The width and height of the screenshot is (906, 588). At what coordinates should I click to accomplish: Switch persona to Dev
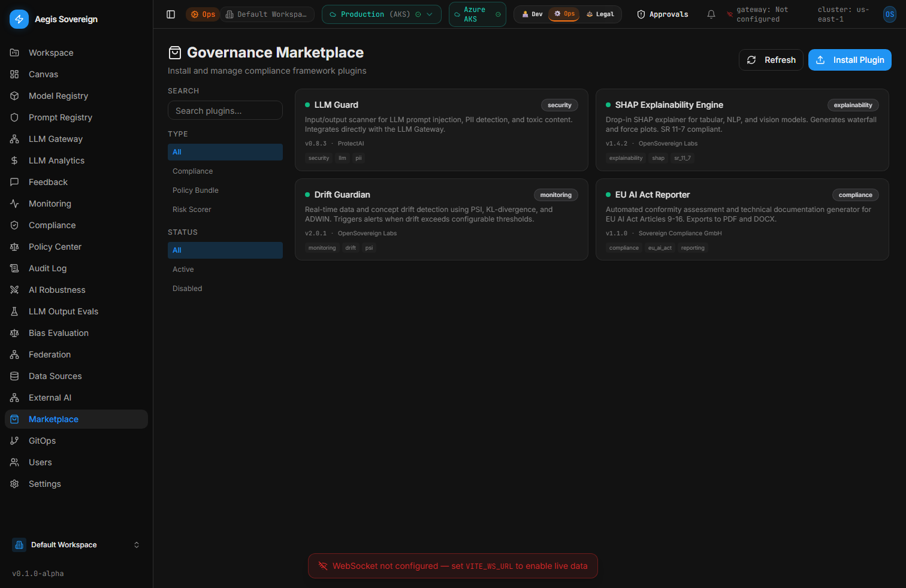coord(532,14)
